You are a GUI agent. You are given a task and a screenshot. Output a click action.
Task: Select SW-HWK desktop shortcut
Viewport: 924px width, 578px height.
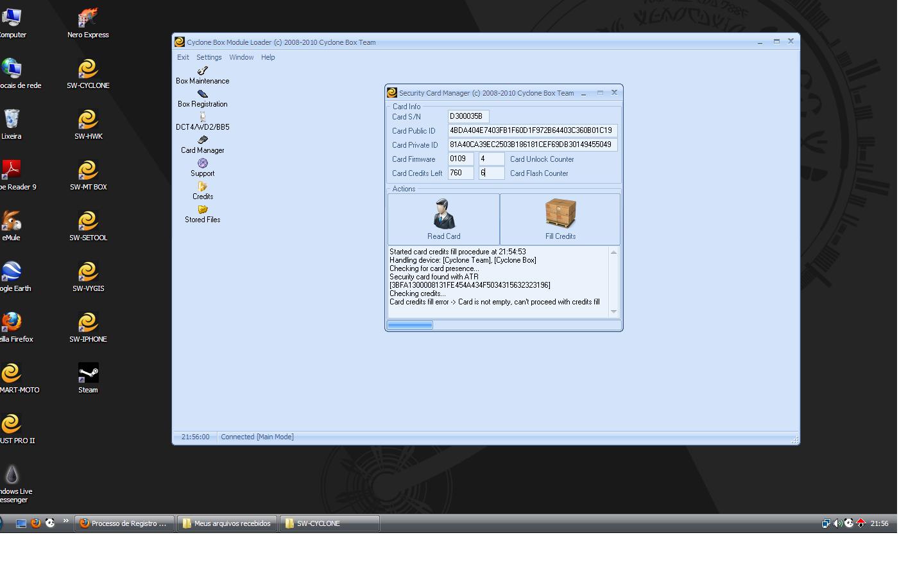(88, 125)
